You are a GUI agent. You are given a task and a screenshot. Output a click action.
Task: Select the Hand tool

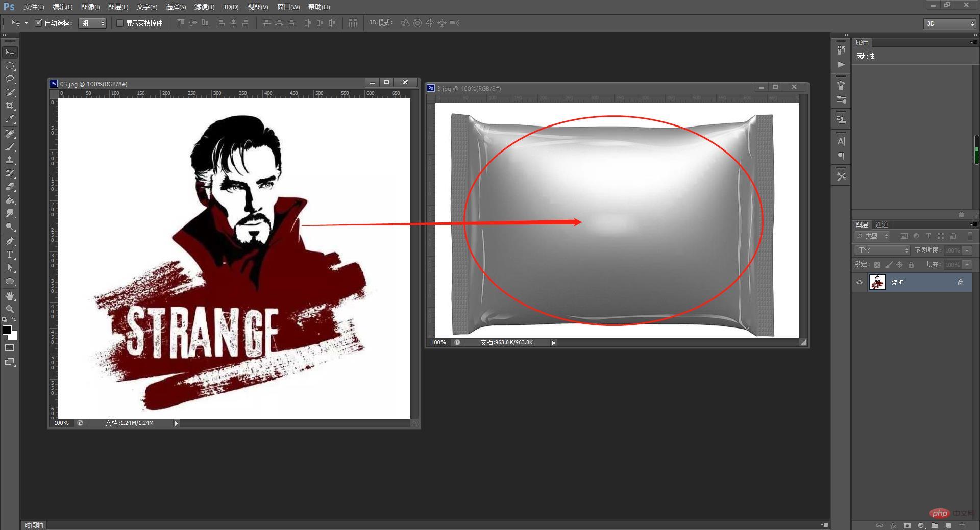coord(10,296)
